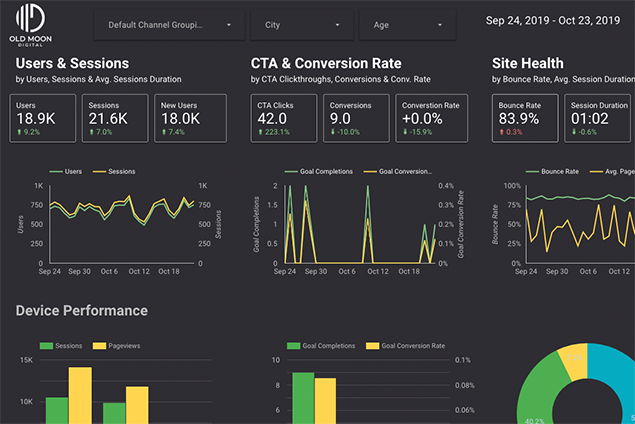Click the green Goal Completions bar

tap(303, 398)
